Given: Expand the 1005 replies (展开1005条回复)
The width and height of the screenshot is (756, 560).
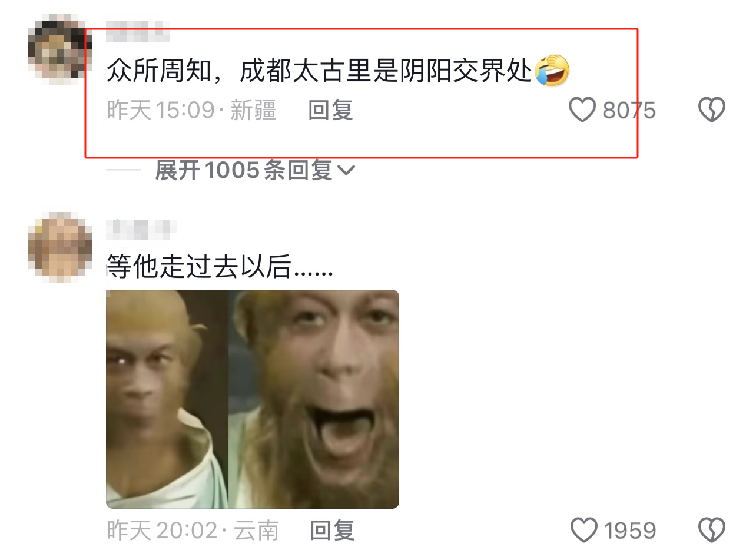Looking at the screenshot, I should [x=255, y=171].
